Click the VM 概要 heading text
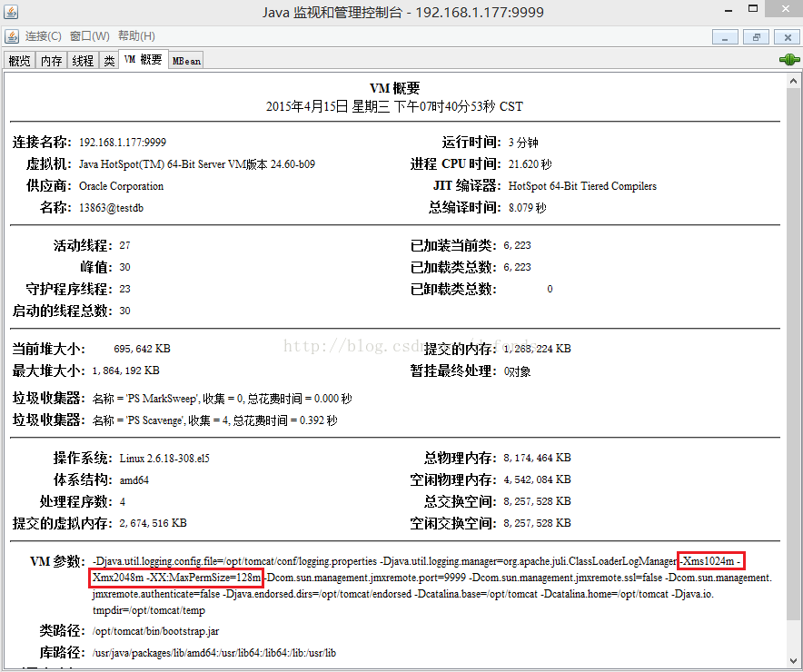Screen dimensions: 803x672 [x=394, y=88]
